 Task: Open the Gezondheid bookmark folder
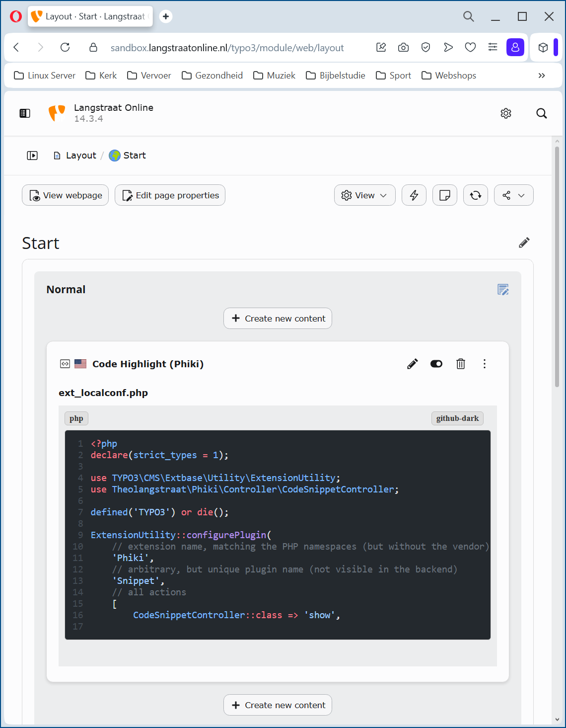212,76
